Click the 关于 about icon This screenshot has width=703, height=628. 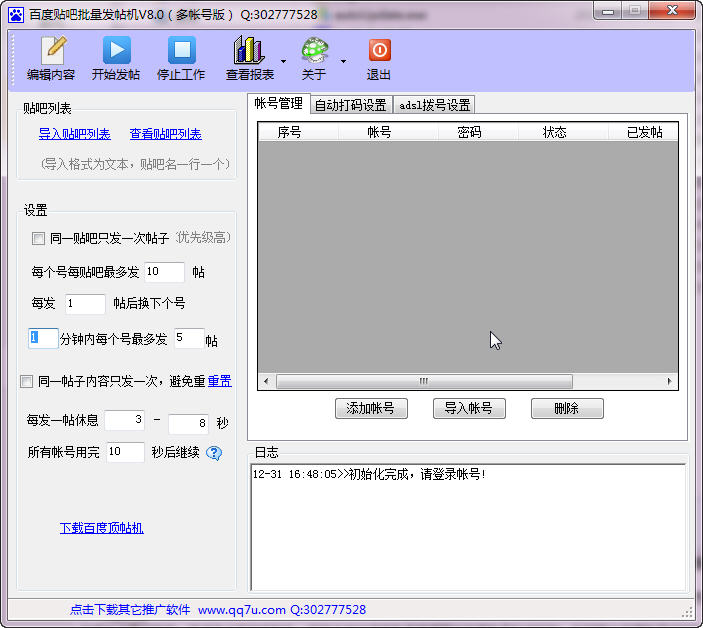pos(314,51)
